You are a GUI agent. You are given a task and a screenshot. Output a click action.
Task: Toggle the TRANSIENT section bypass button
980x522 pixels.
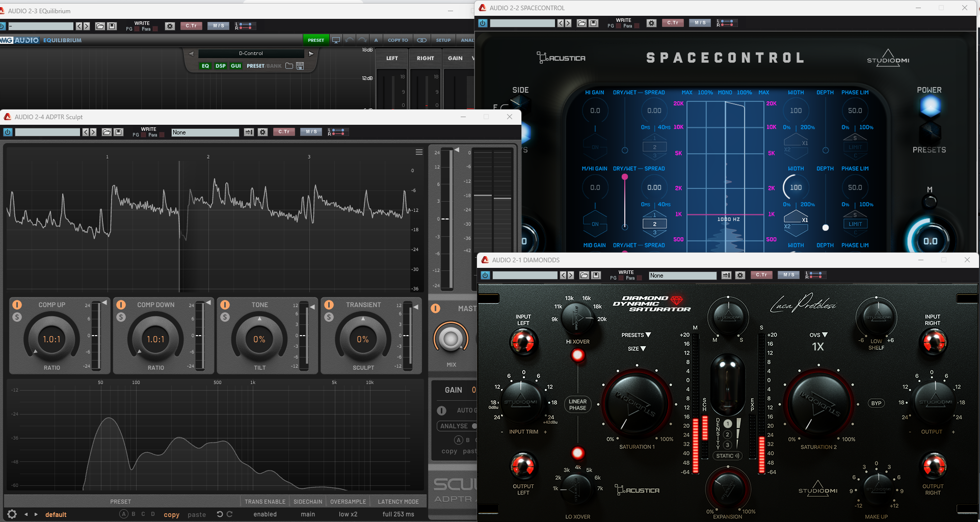click(x=329, y=305)
